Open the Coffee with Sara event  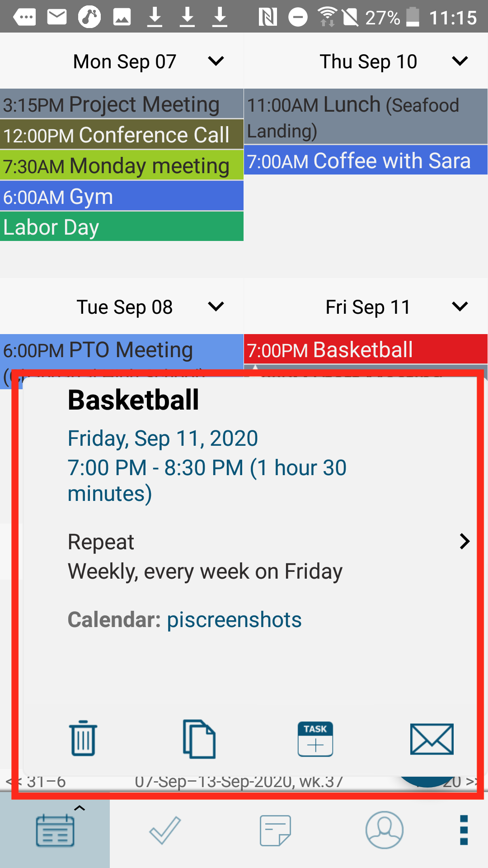pos(366,160)
